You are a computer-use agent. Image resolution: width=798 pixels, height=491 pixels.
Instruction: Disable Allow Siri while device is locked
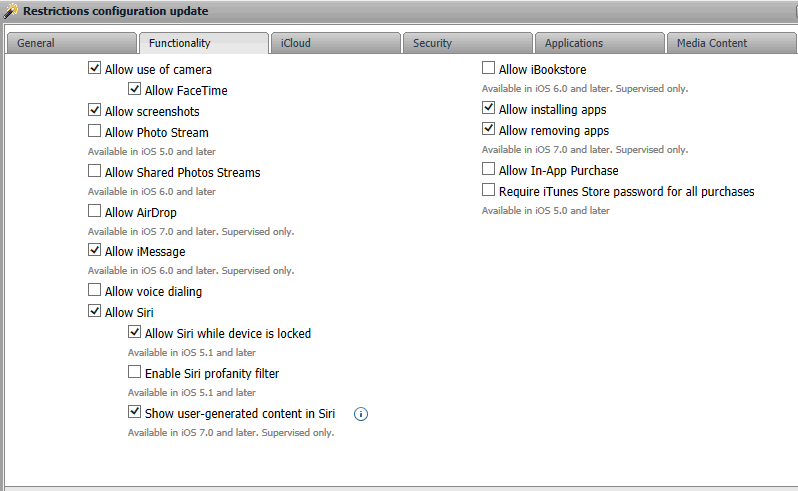pos(135,333)
